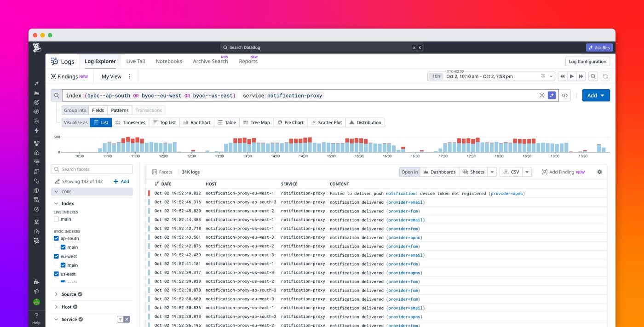Select Tree Map visualization
Viewport: 644px width, 327px height.
[x=257, y=122]
